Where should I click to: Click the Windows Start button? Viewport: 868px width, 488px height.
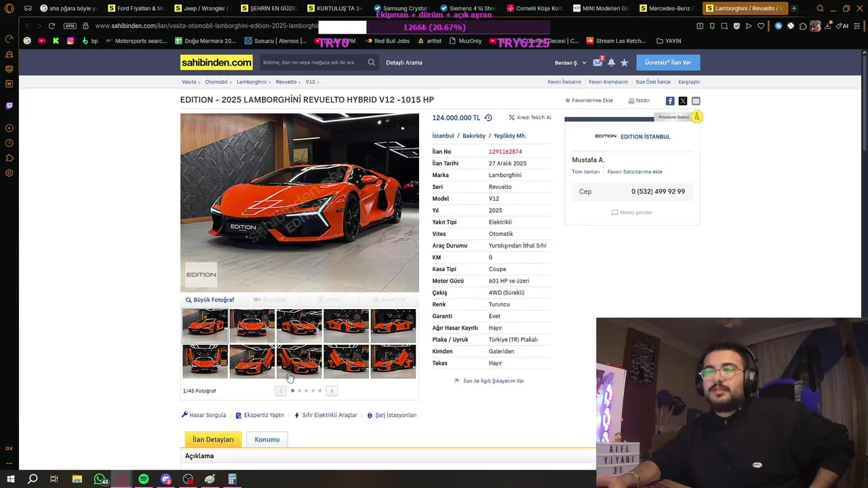pos(11,479)
